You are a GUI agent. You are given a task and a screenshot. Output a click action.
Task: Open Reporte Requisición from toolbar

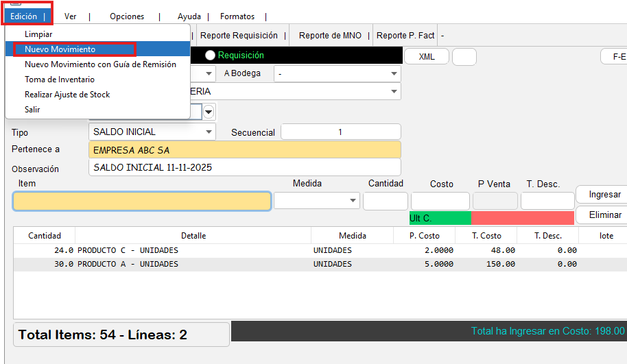(x=239, y=36)
